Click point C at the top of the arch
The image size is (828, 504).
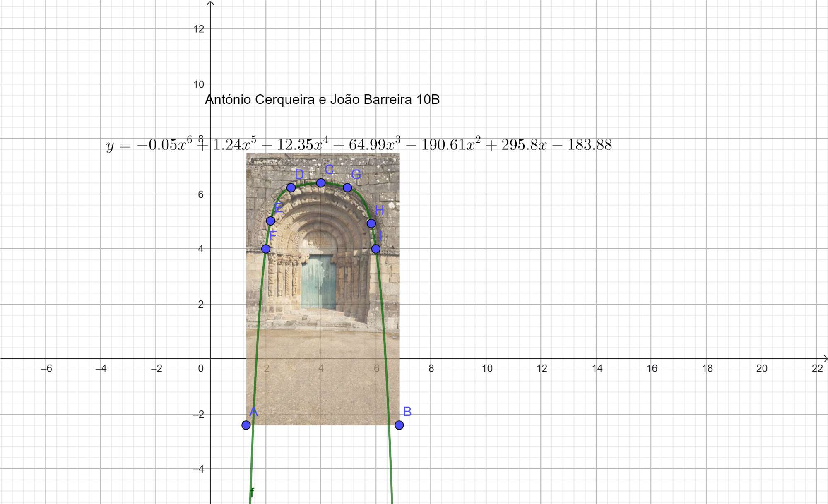[321, 183]
